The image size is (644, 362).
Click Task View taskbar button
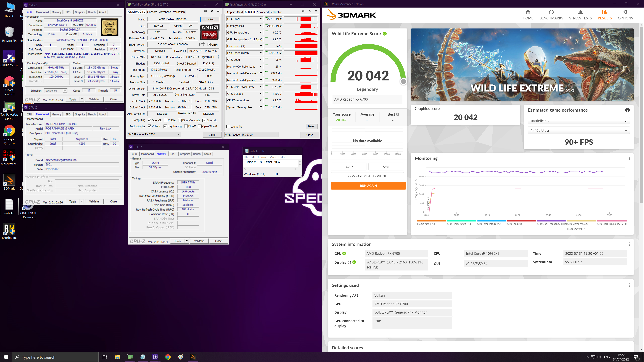(x=105, y=357)
